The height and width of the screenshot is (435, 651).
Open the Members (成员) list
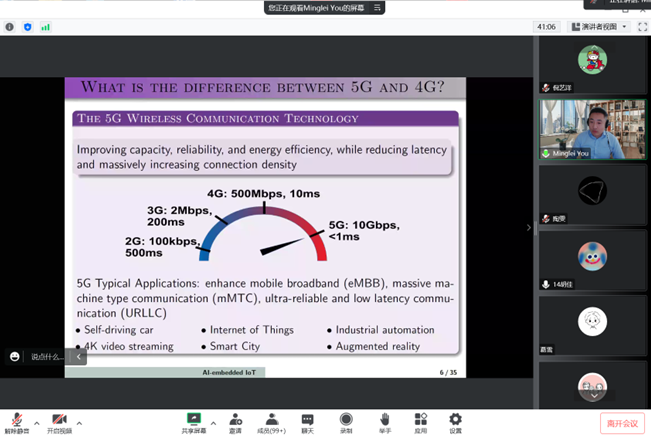pyautogui.click(x=271, y=420)
